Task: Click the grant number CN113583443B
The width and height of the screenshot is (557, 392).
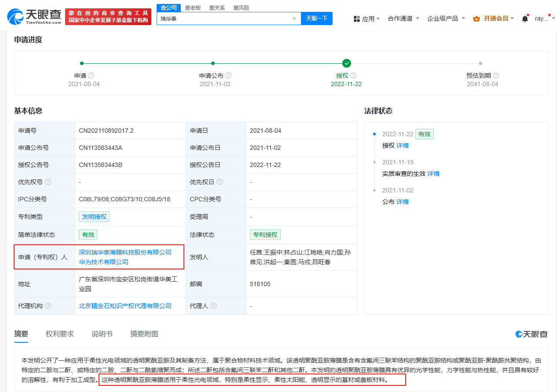Action: (x=100, y=165)
